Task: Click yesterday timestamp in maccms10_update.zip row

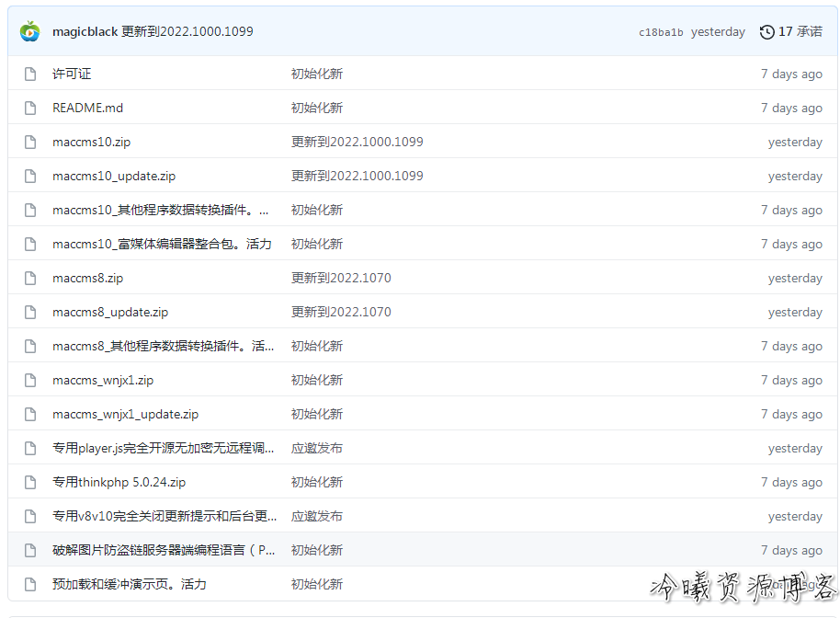Action: tap(795, 176)
